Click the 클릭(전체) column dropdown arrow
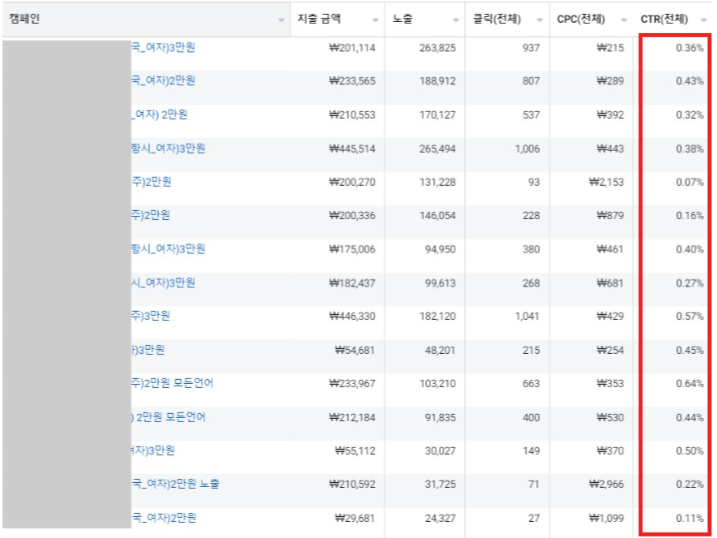 541,20
